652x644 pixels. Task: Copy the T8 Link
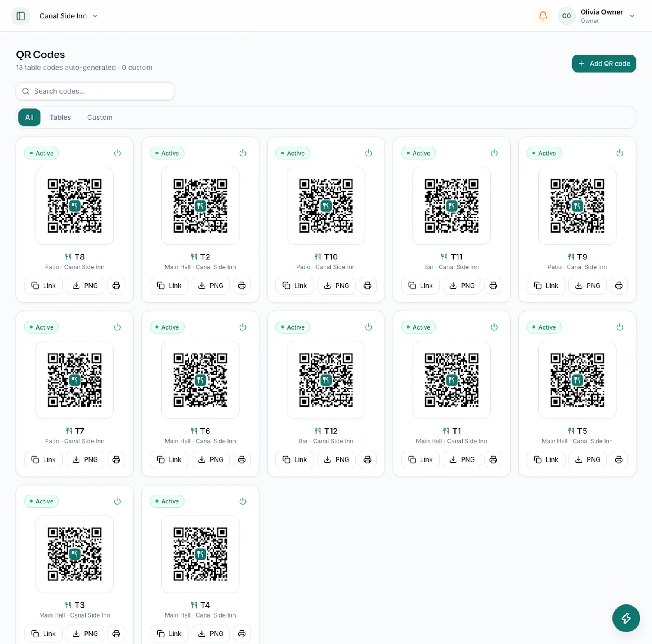click(44, 286)
